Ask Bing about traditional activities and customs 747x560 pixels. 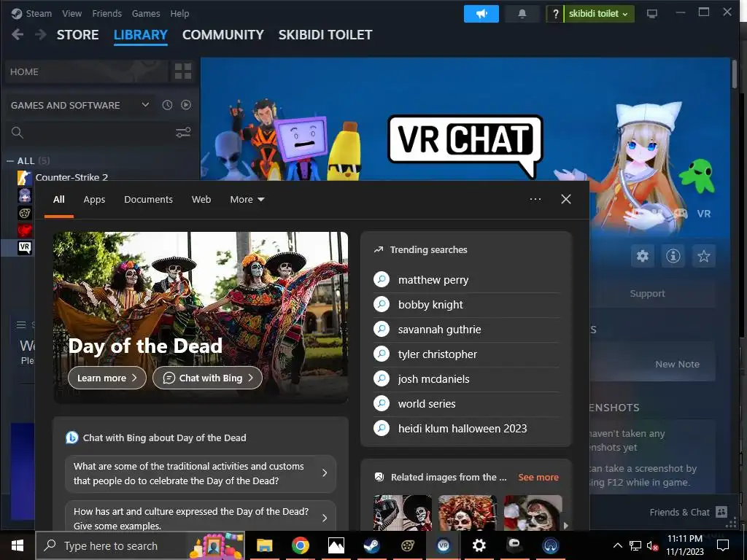click(x=201, y=473)
